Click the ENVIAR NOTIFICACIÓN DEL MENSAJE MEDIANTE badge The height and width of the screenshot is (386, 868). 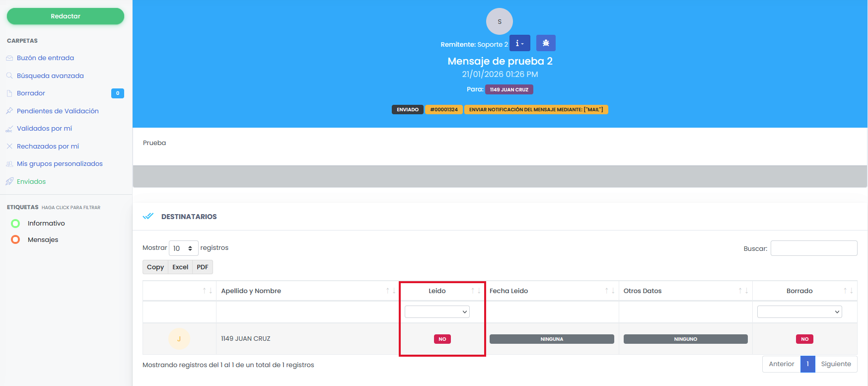tap(536, 109)
